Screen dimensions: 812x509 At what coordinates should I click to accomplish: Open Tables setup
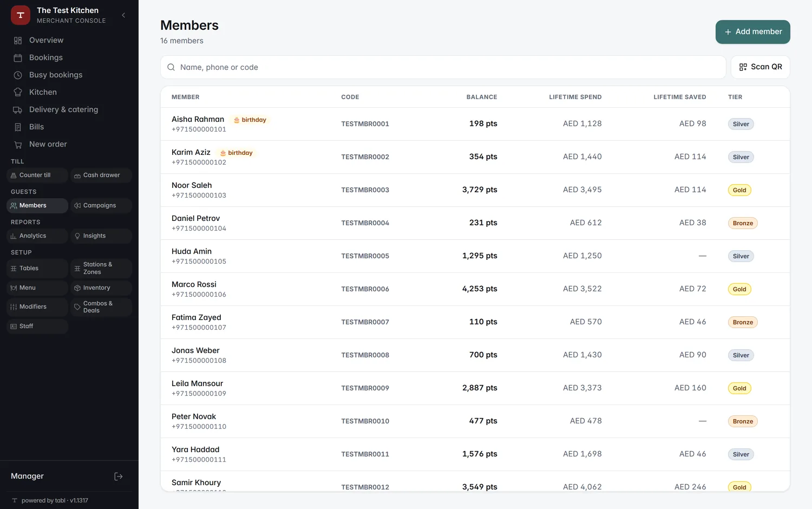tap(37, 269)
